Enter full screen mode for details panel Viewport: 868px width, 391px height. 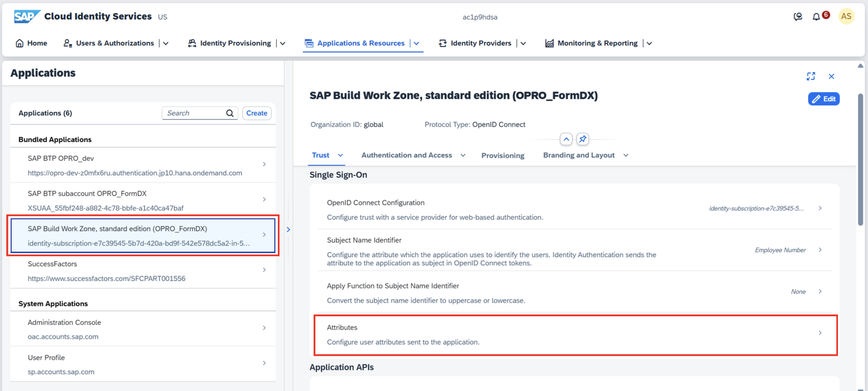tap(811, 76)
